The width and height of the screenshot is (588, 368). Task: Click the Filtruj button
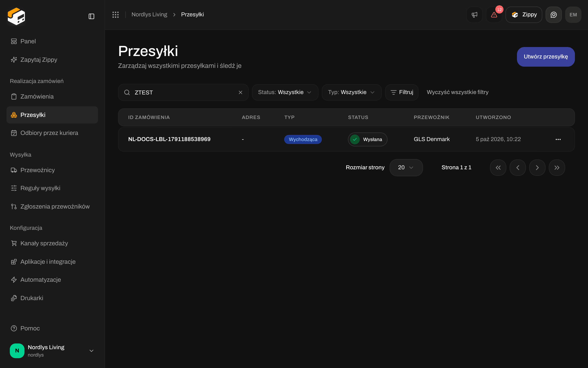(x=402, y=92)
